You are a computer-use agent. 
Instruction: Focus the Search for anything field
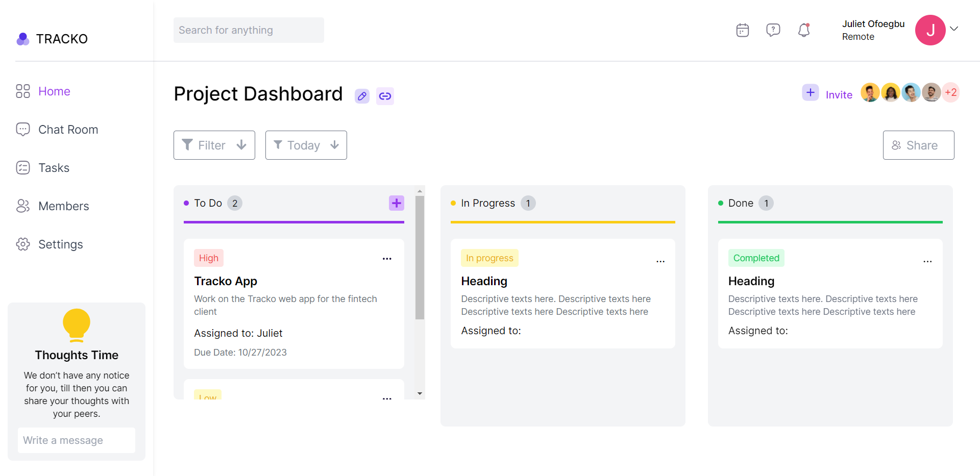tap(249, 30)
